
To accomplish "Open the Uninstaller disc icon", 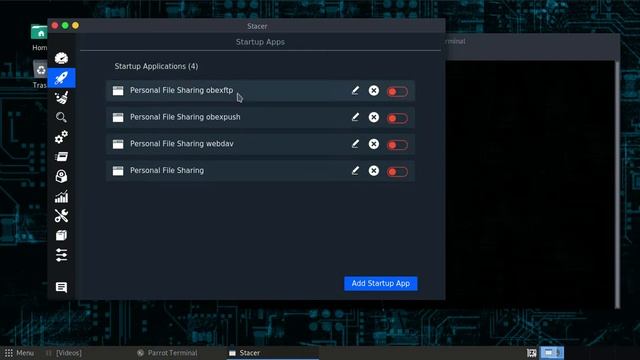I will click(61, 176).
